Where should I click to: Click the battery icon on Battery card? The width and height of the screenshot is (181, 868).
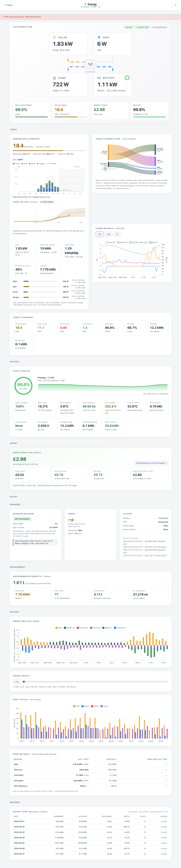point(99,78)
